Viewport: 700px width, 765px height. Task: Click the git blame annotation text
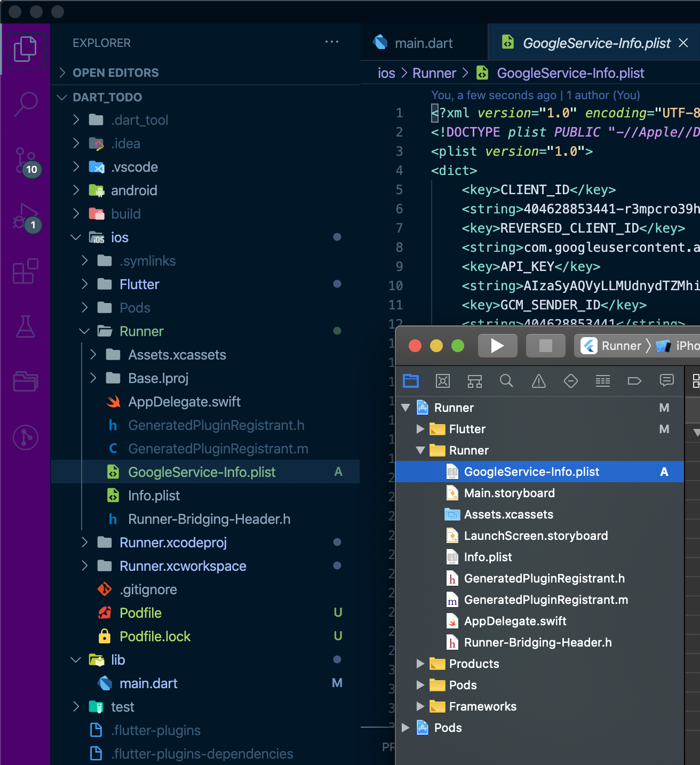535,95
